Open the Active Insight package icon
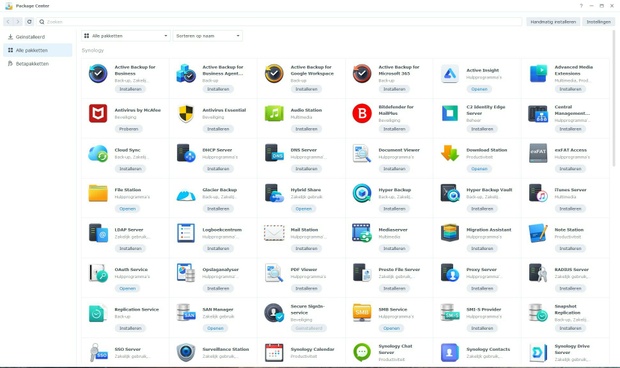This screenshot has width=620, height=368. coord(450,74)
